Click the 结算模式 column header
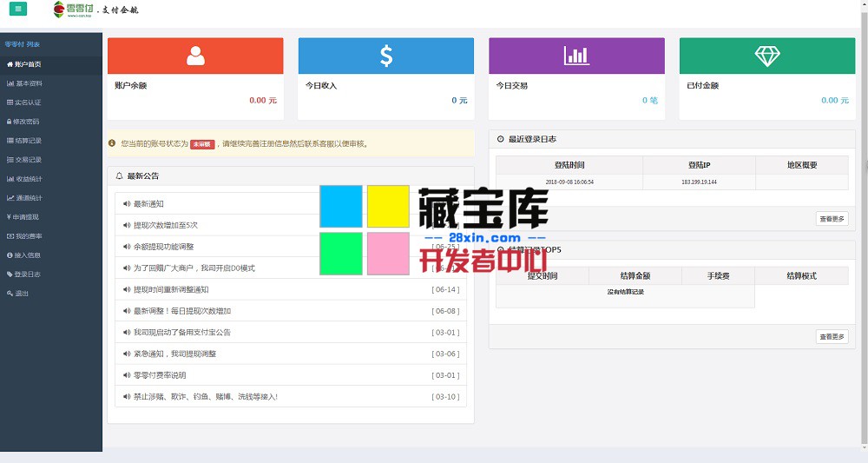 pyautogui.click(x=801, y=276)
